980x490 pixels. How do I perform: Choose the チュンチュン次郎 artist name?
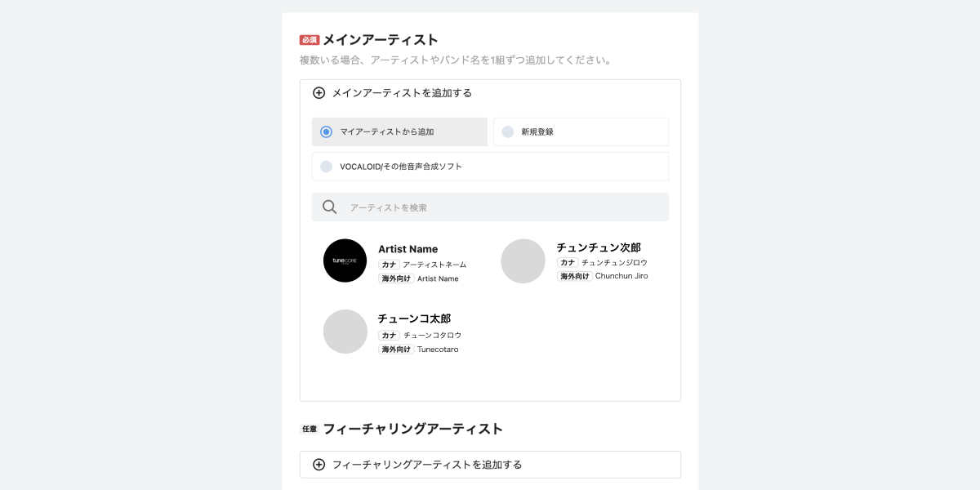599,247
